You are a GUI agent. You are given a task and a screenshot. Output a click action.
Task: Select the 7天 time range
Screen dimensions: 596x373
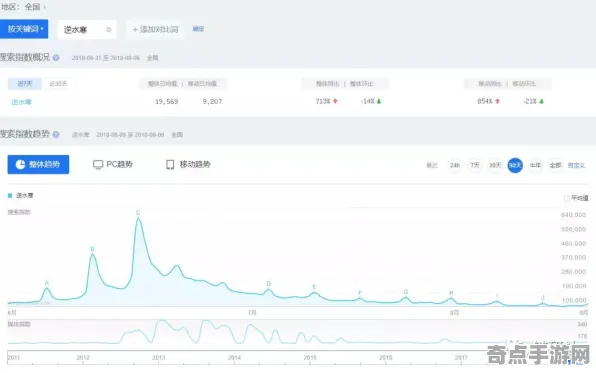tap(475, 165)
